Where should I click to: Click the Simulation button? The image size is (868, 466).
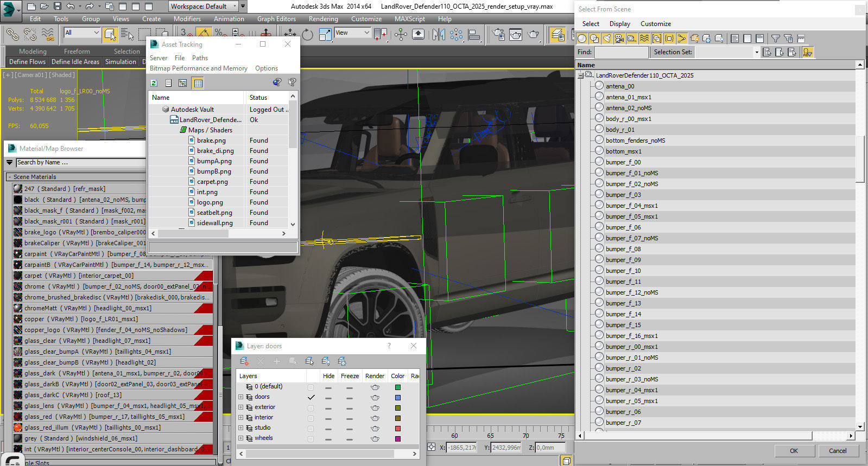click(x=121, y=62)
